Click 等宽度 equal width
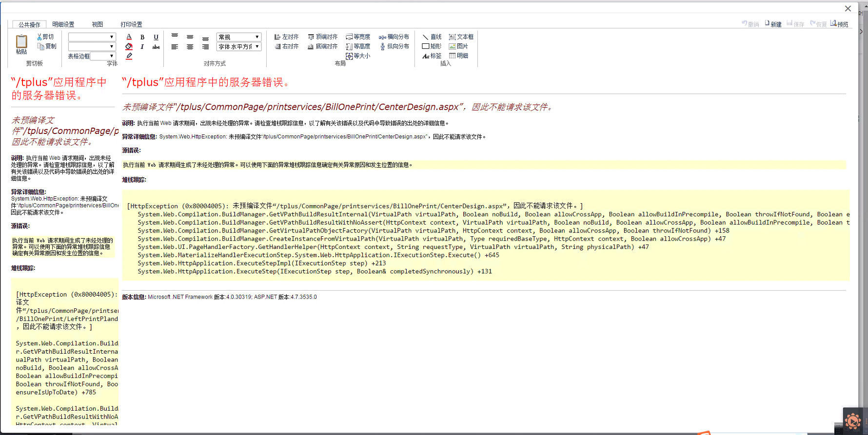Screen dimensions: 868x435 [x=358, y=37]
